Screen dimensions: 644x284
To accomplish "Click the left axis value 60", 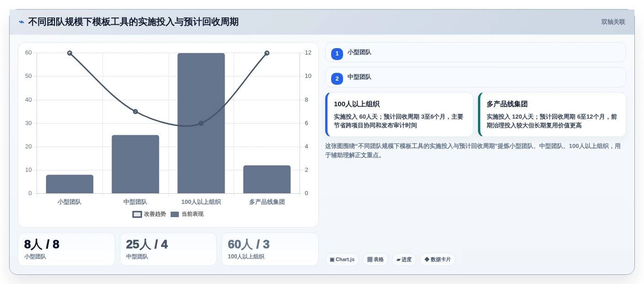I will point(28,53).
